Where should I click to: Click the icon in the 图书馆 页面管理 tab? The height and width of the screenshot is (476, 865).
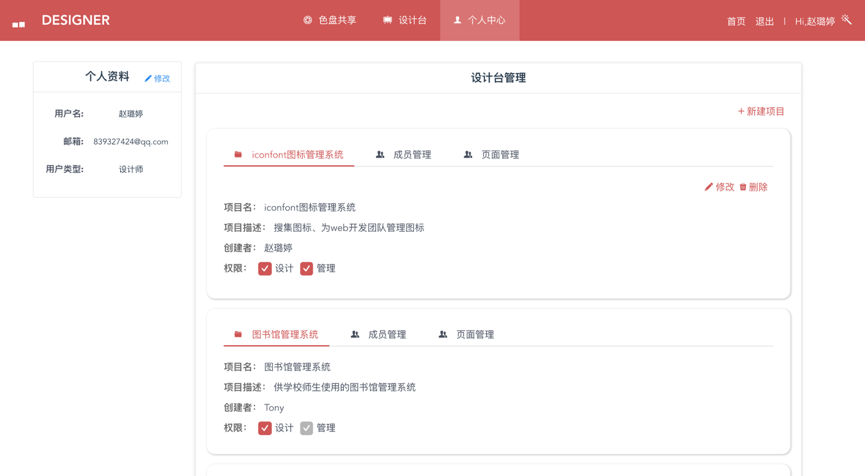[x=442, y=334]
